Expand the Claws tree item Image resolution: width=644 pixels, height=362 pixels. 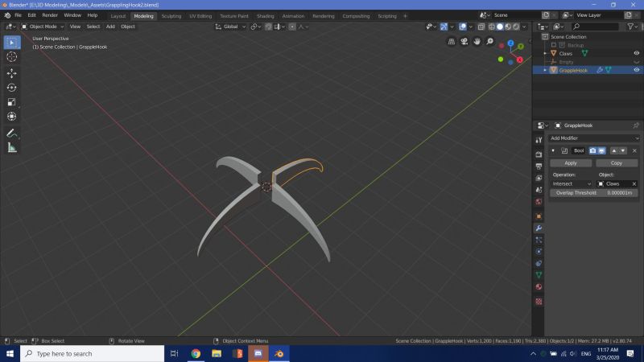click(546, 53)
